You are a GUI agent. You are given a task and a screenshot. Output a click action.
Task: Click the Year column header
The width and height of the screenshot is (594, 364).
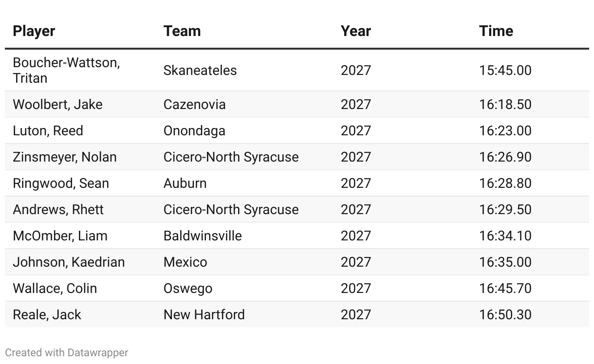(355, 31)
